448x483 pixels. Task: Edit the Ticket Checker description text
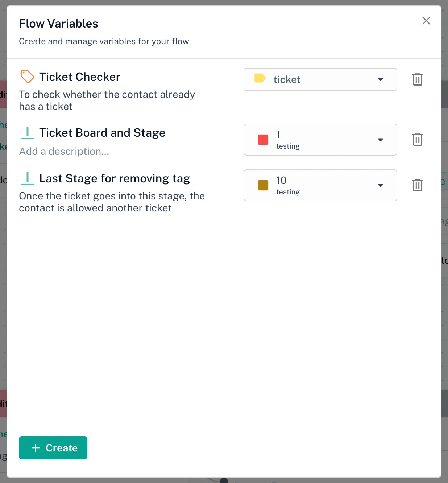click(x=107, y=100)
